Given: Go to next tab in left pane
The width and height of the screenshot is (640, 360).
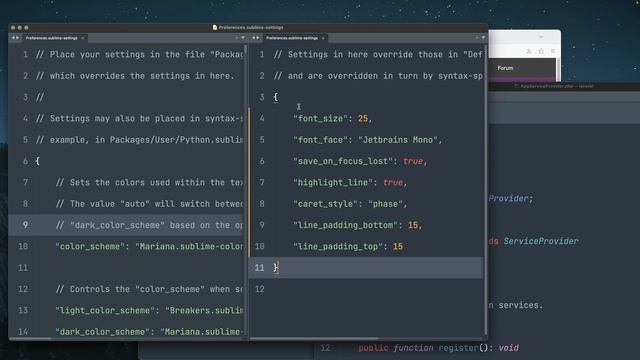Looking at the screenshot, I should tap(17, 38).
